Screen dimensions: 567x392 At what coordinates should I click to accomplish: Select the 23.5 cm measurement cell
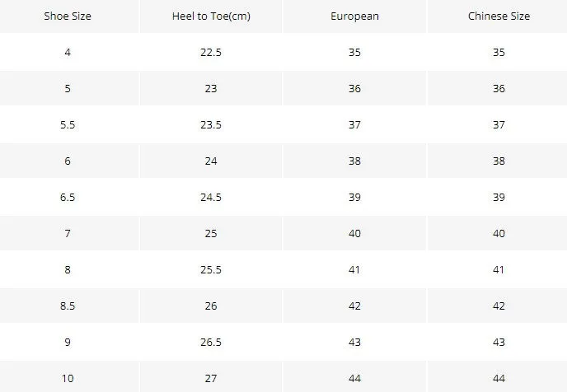[x=211, y=124]
